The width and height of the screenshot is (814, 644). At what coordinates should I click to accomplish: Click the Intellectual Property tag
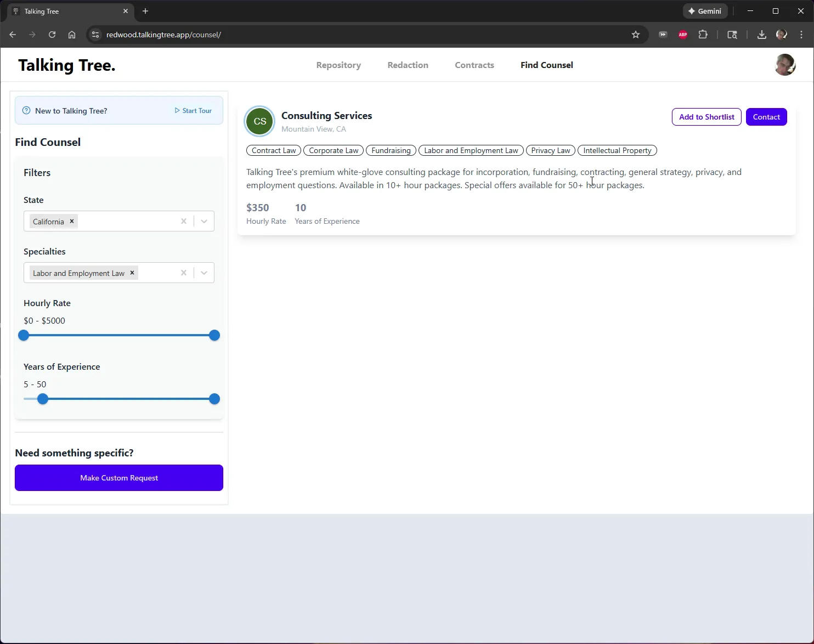coord(617,150)
